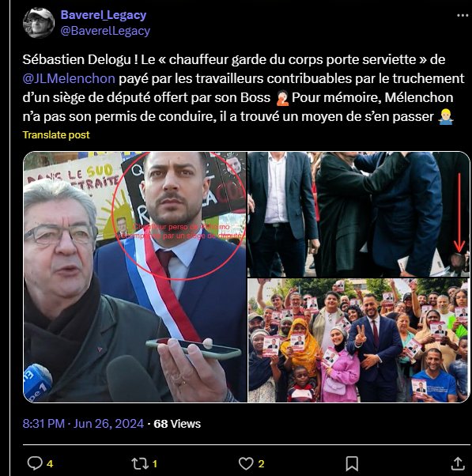Click the Baverel_Legacy display name

(x=104, y=15)
